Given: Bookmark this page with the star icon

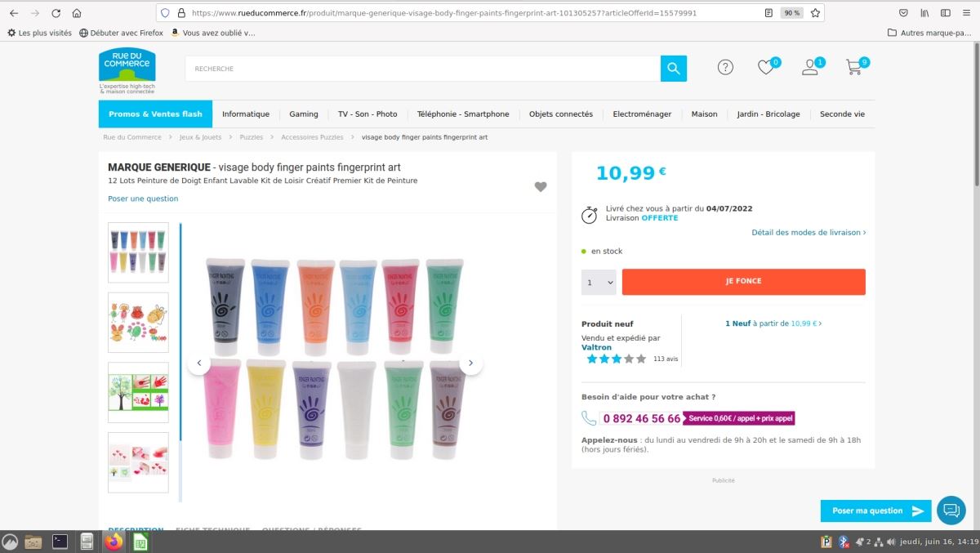Looking at the screenshot, I should (x=815, y=13).
